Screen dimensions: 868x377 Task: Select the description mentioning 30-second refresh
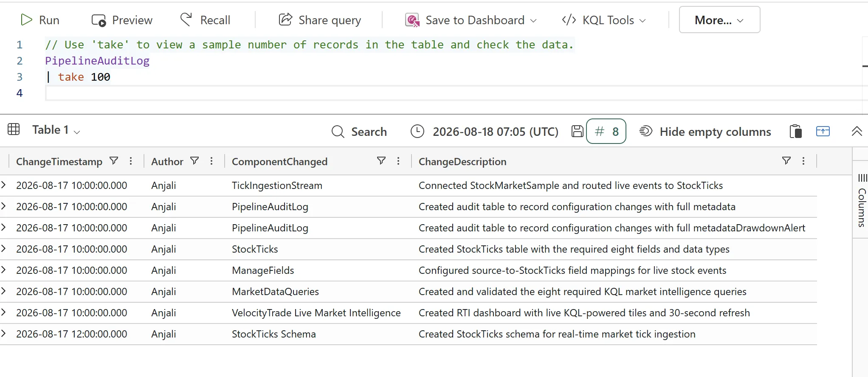coord(584,313)
